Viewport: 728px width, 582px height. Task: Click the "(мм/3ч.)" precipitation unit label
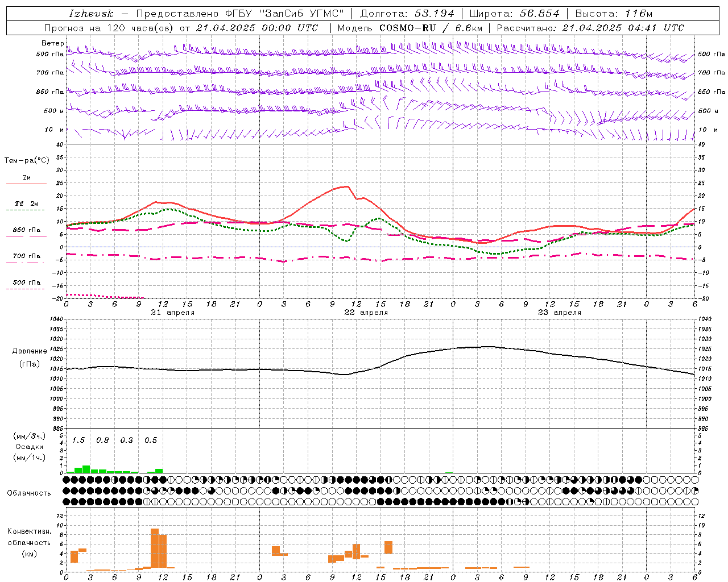pos(29,436)
